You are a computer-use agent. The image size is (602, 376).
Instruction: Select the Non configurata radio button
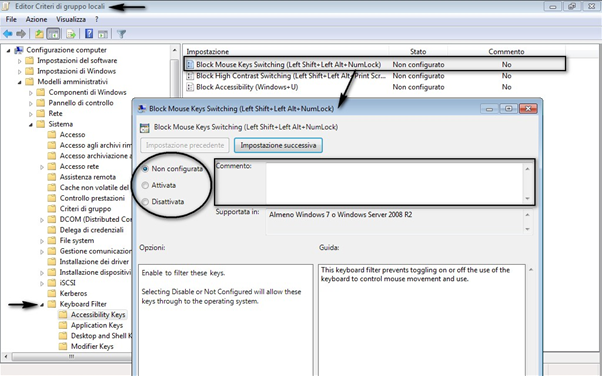coord(145,169)
